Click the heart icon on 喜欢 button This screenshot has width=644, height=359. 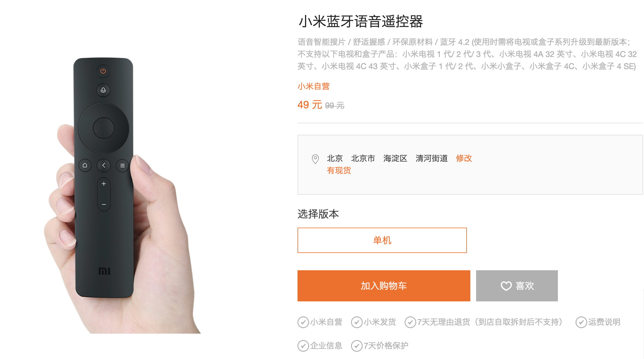506,286
